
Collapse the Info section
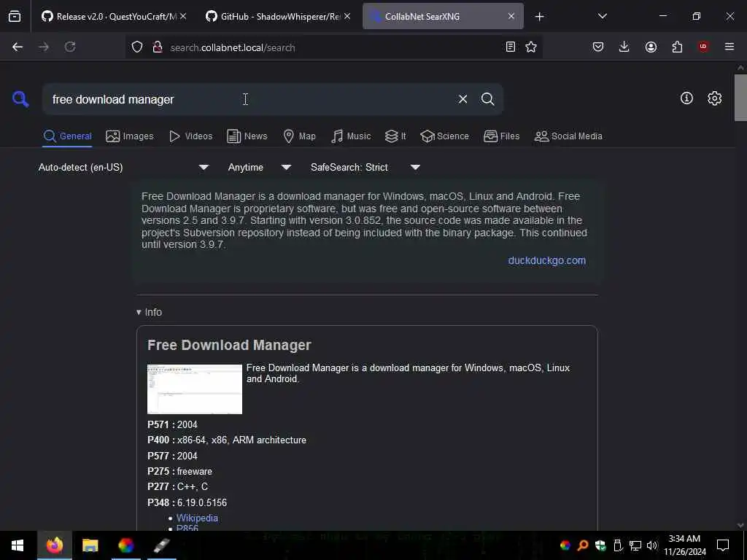click(x=149, y=312)
